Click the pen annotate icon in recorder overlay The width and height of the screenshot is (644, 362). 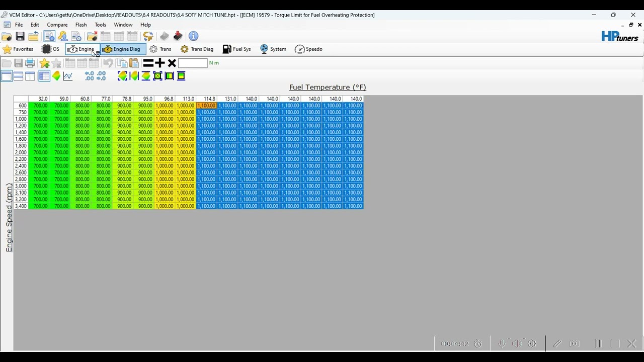[x=557, y=344]
